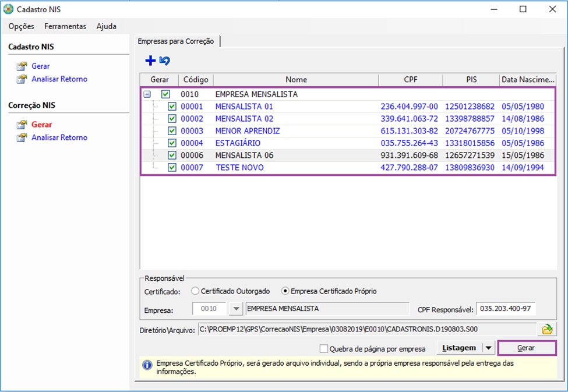This screenshot has width=568, height=392.
Task: Select row name MENOR APRENDIZ
Action: coord(248,131)
